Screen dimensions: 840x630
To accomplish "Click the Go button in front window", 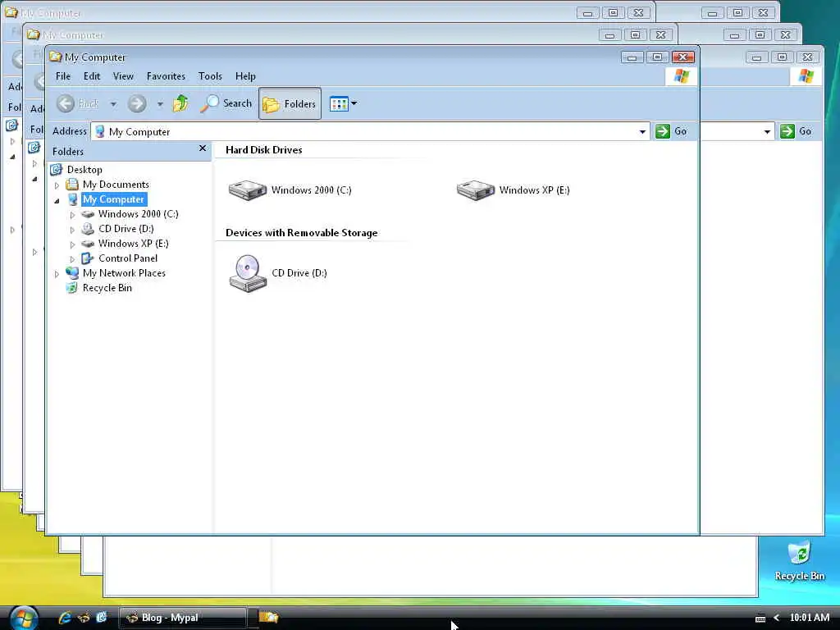I will [672, 131].
